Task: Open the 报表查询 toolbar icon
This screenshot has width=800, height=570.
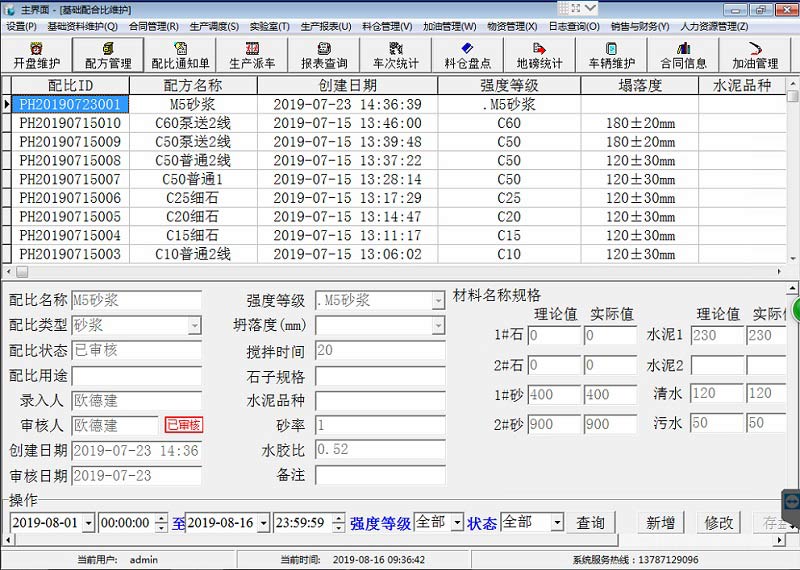Action: [x=324, y=55]
